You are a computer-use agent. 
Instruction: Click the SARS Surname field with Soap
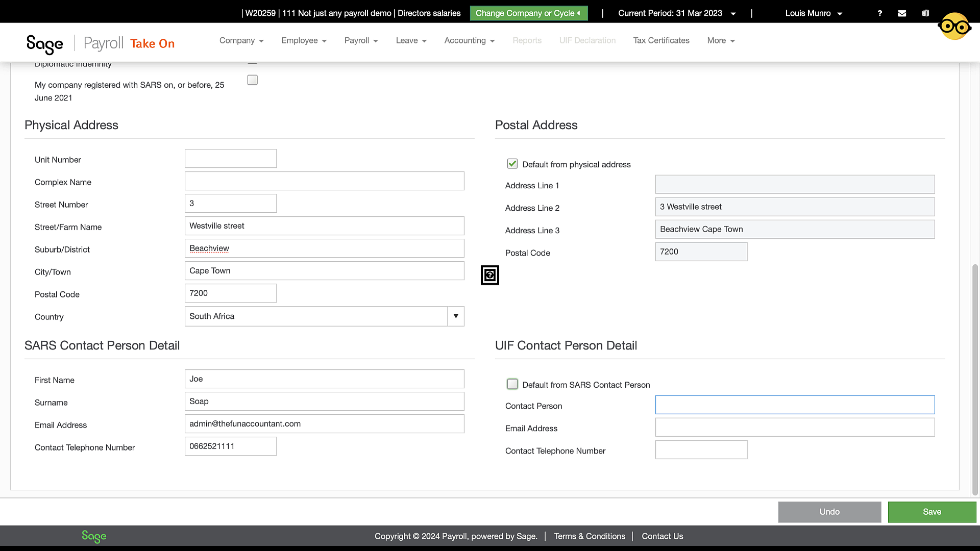click(325, 402)
